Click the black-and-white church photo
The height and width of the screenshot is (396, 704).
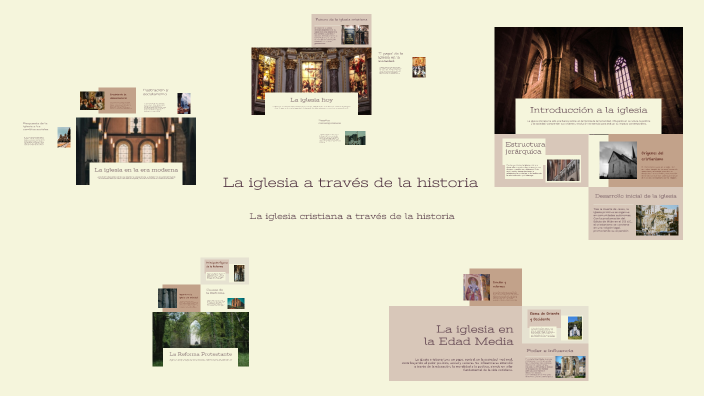tap(618, 160)
